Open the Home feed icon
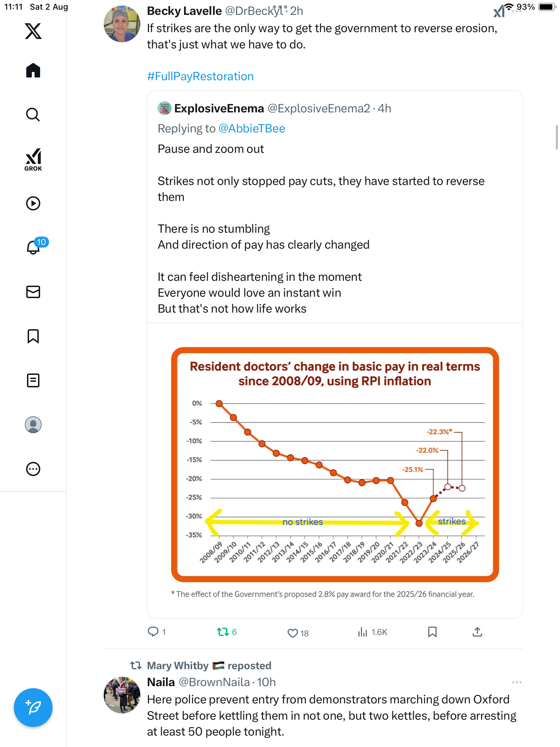The height and width of the screenshot is (747, 560). click(33, 71)
